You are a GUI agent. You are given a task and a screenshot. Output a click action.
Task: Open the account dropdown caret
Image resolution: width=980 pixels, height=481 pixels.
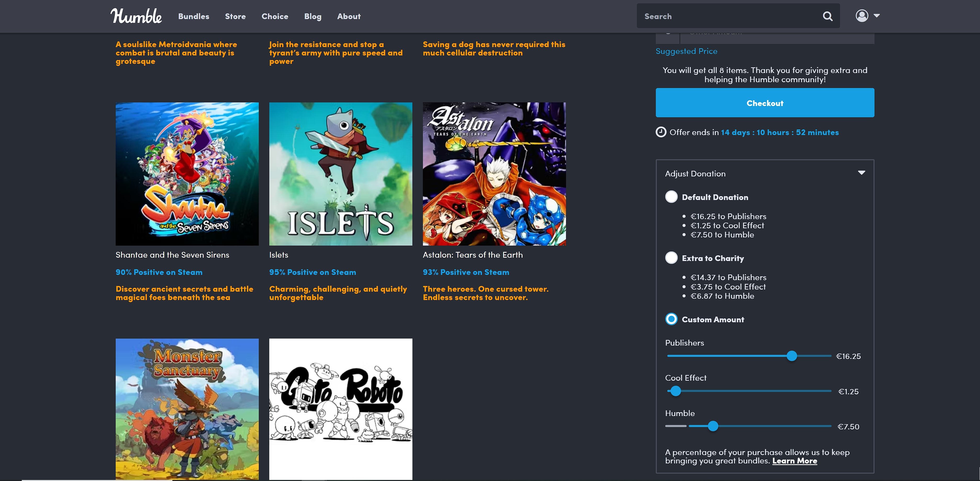[x=877, y=16]
